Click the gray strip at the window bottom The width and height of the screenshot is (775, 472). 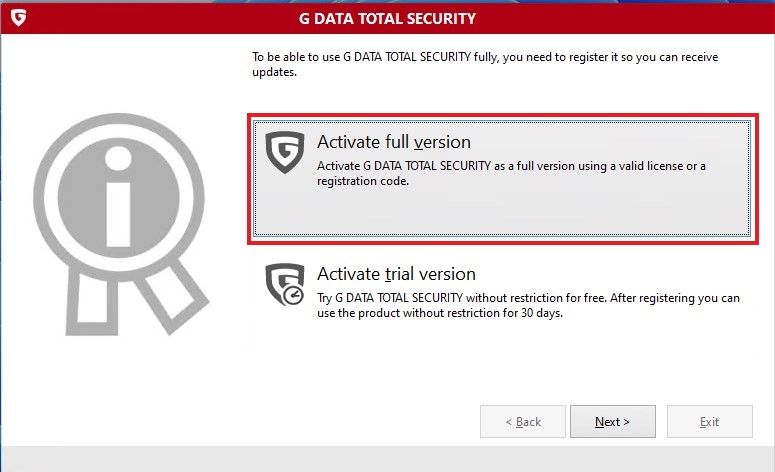tap(387, 460)
